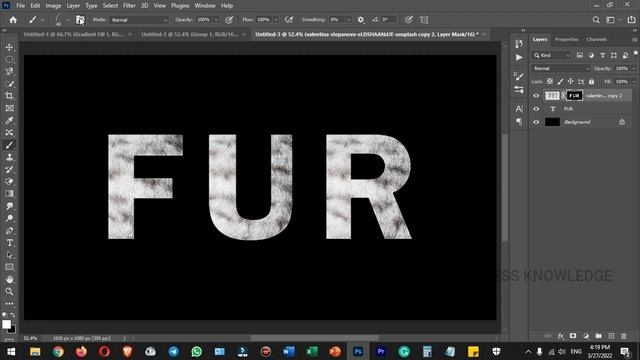Open the Brush Settings panel button in options bar

pyautogui.click(x=80, y=20)
